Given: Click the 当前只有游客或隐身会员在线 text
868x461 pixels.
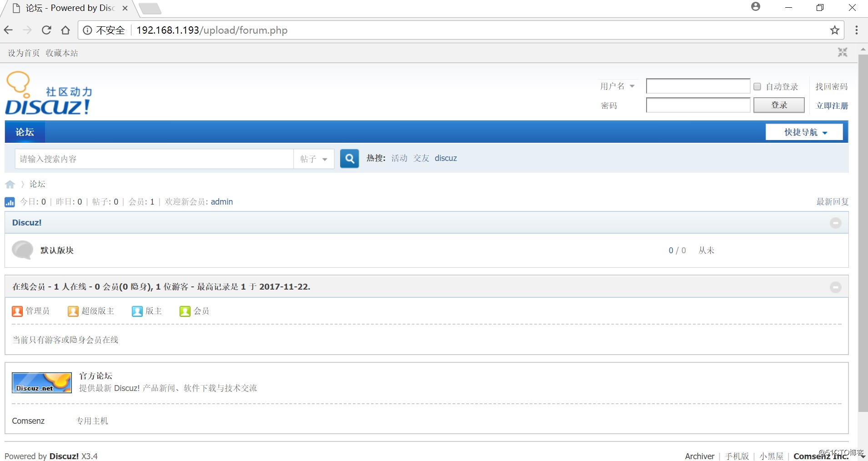Looking at the screenshot, I should pos(65,340).
